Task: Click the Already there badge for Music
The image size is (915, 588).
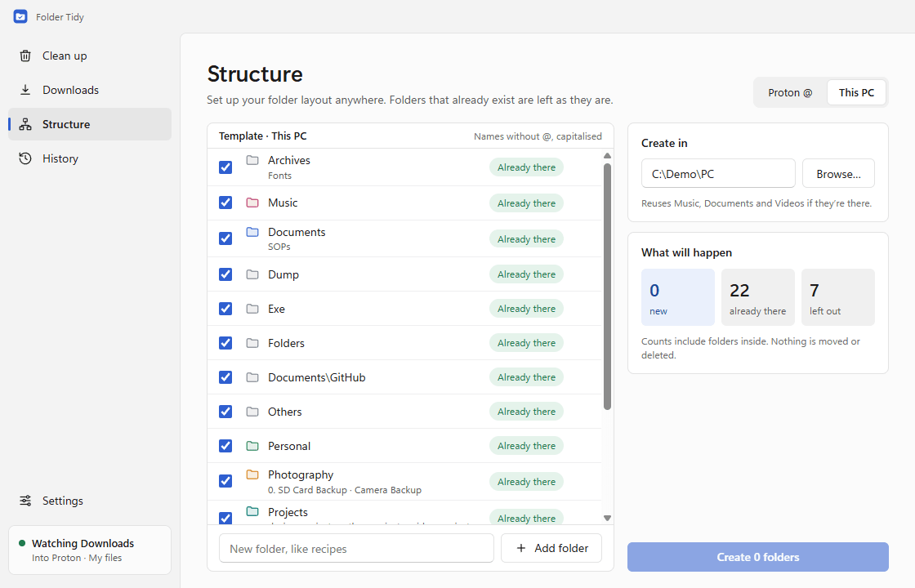Action: [x=526, y=203]
